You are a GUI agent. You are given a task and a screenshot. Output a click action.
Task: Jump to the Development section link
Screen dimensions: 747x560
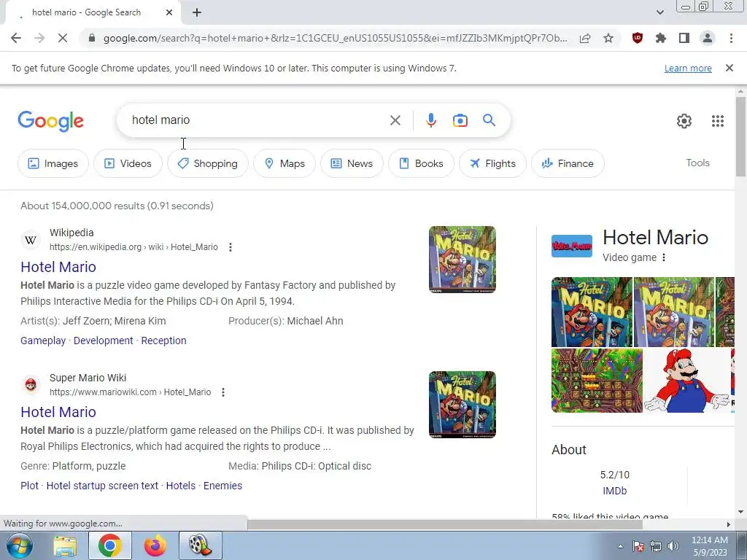[x=104, y=341]
